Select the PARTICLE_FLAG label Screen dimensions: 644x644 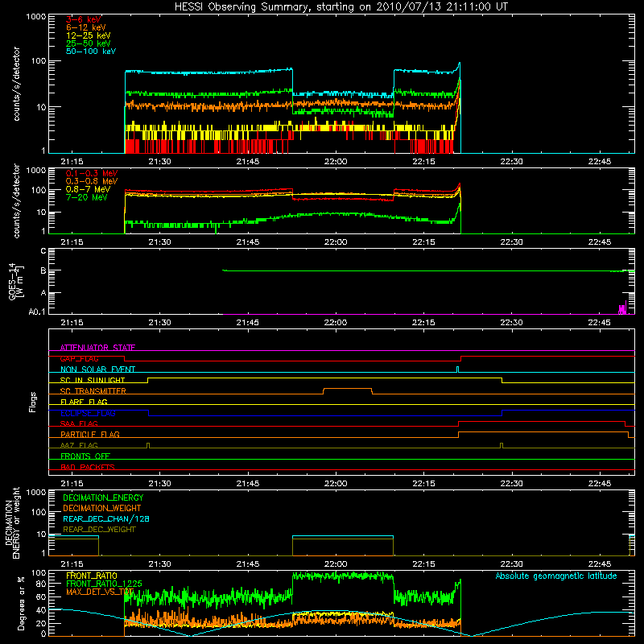(x=90, y=435)
